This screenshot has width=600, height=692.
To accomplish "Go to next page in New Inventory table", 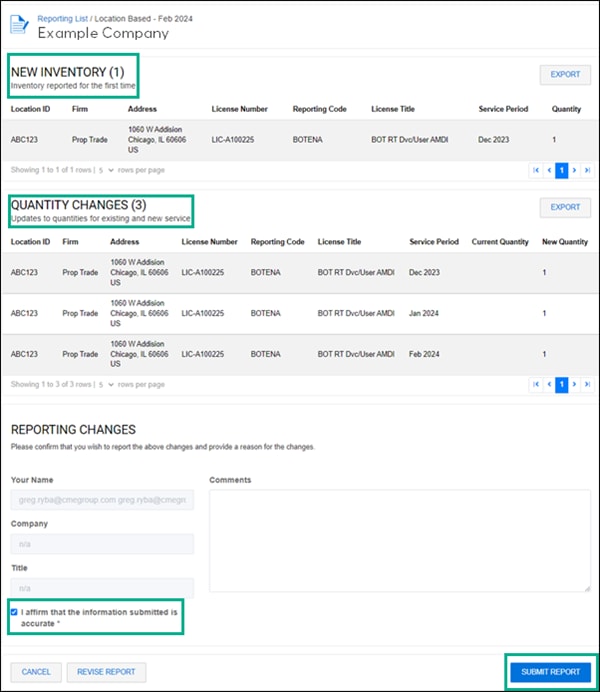I will coord(574,171).
